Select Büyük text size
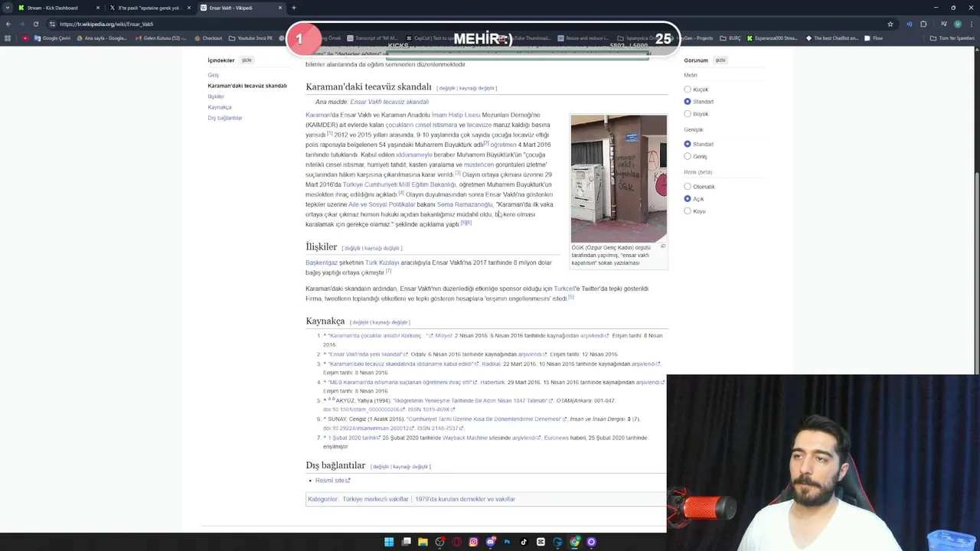Image resolution: width=980 pixels, height=551 pixels. 688,114
